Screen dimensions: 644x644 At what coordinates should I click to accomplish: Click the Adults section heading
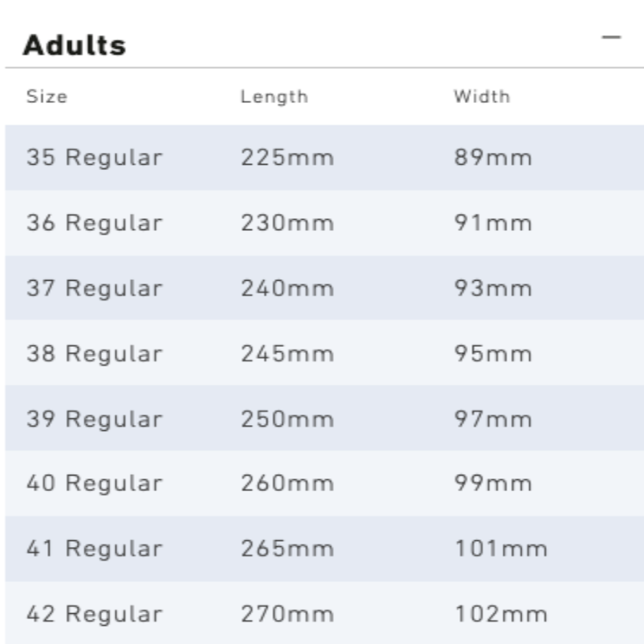[x=75, y=46]
